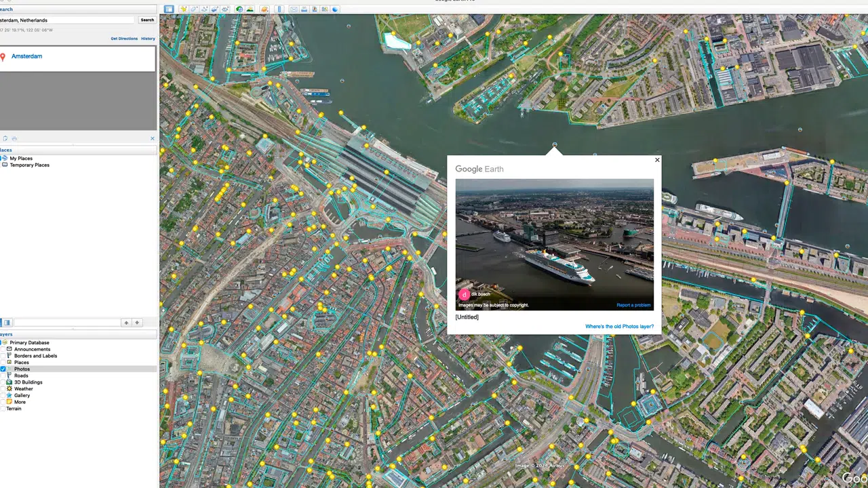Enable the Gallery layer checkbox
Image resolution: width=868 pixels, height=488 pixels.
(3, 395)
